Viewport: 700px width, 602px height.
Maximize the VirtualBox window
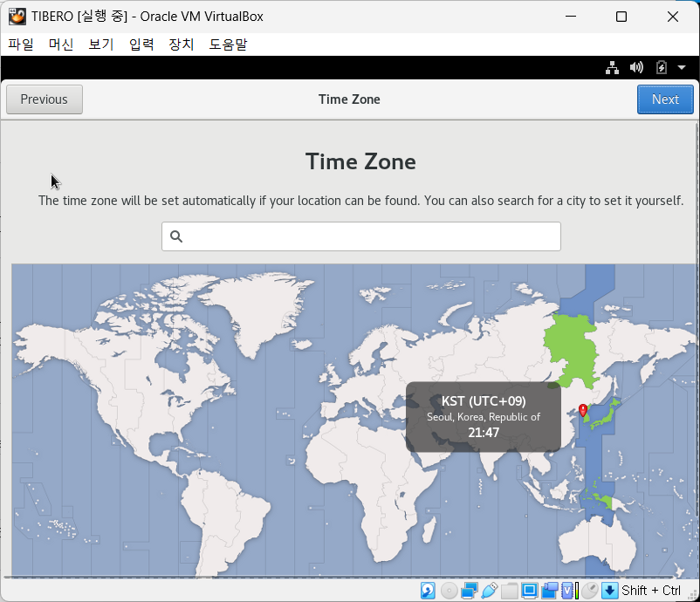point(621,17)
